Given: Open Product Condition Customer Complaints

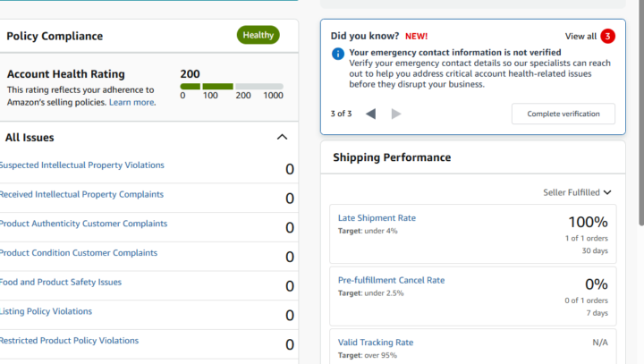Looking at the screenshot, I should pyautogui.click(x=79, y=253).
